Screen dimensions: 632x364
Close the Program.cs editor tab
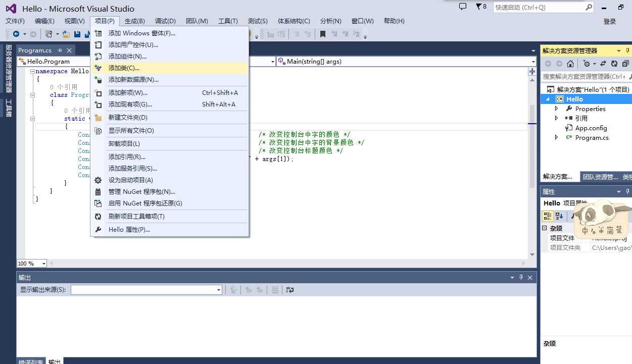coord(69,50)
